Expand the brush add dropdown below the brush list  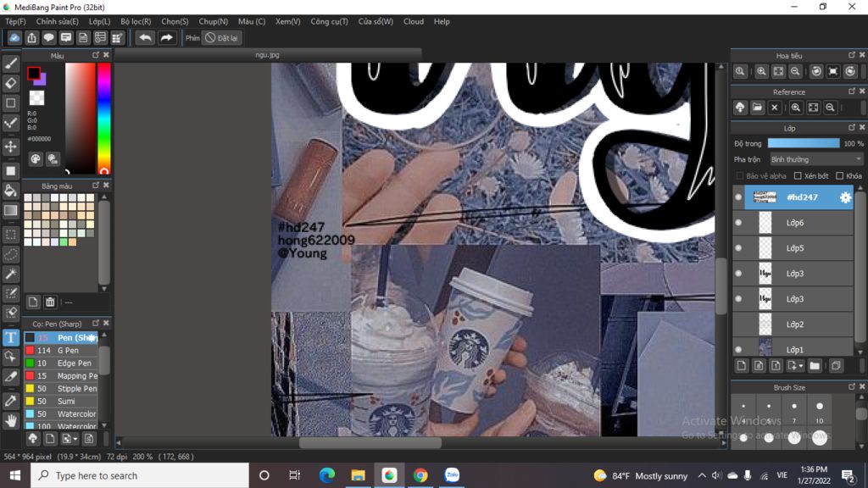(x=75, y=439)
